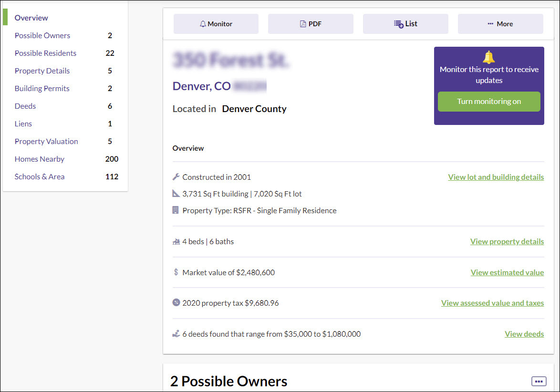The image size is (560, 392).
Task: Click the Monitor button at top
Action: (216, 24)
